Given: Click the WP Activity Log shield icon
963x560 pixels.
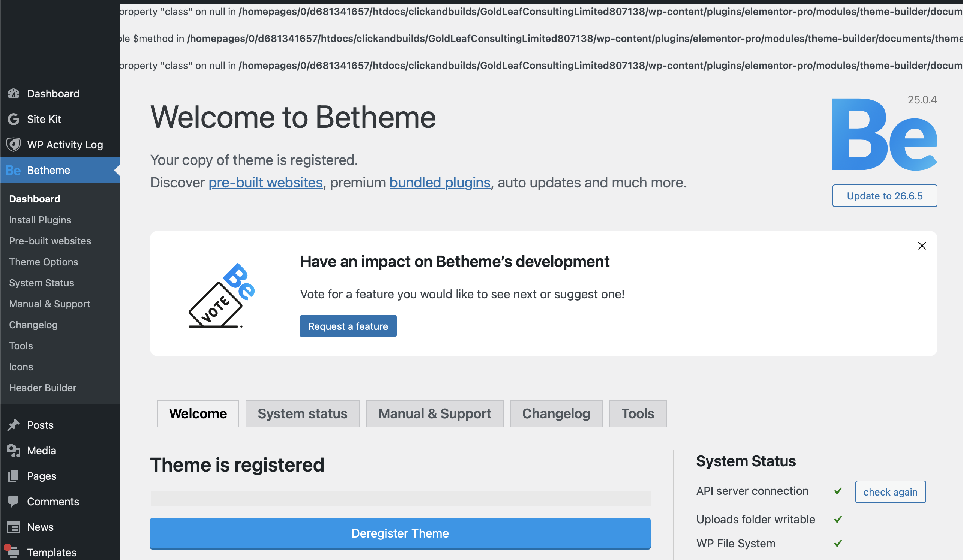Looking at the screenshot, I should coord(13,145).
